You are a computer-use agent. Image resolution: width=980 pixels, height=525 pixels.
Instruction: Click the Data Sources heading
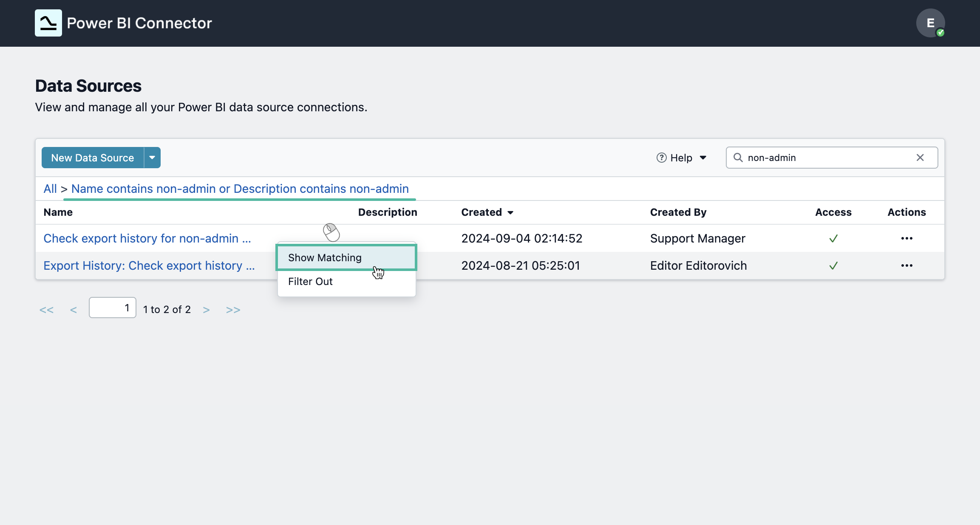(x=88, y=86)
